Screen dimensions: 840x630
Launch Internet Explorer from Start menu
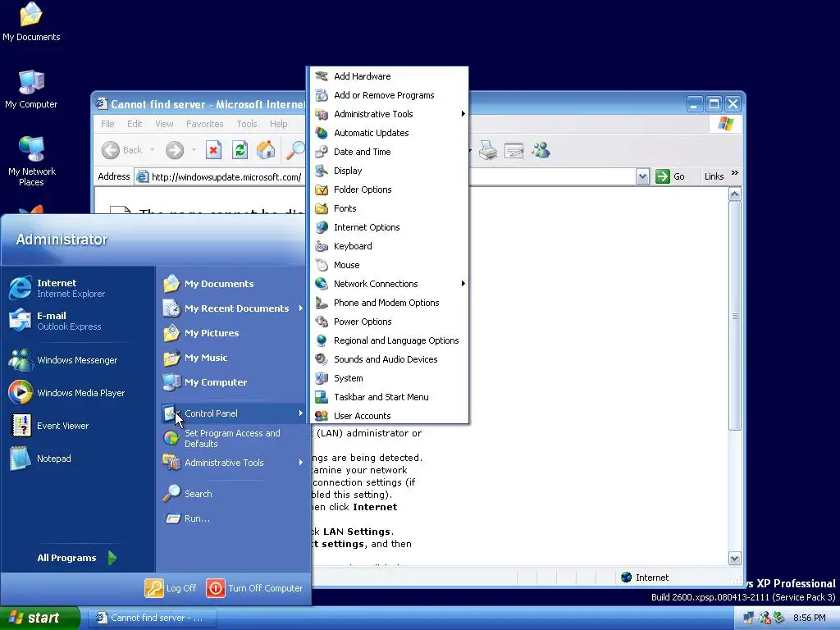click(78, 288)
